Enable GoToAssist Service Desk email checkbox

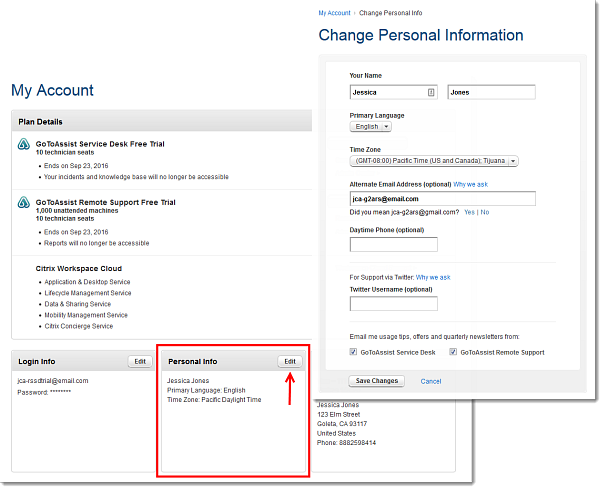pyautogui.click(x=354, y=352)
